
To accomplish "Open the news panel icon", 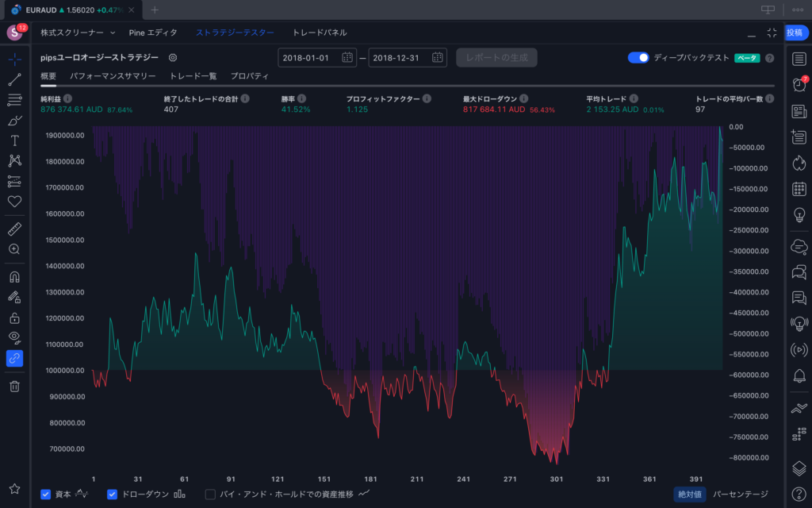I will [799, 111].
